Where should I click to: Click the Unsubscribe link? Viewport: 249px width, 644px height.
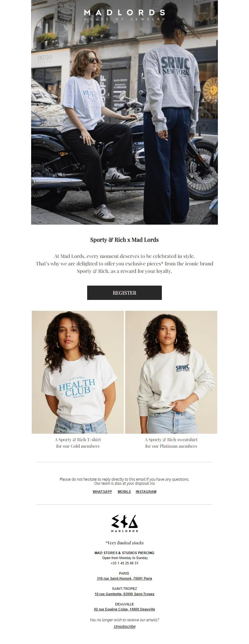tap(125, 626)
